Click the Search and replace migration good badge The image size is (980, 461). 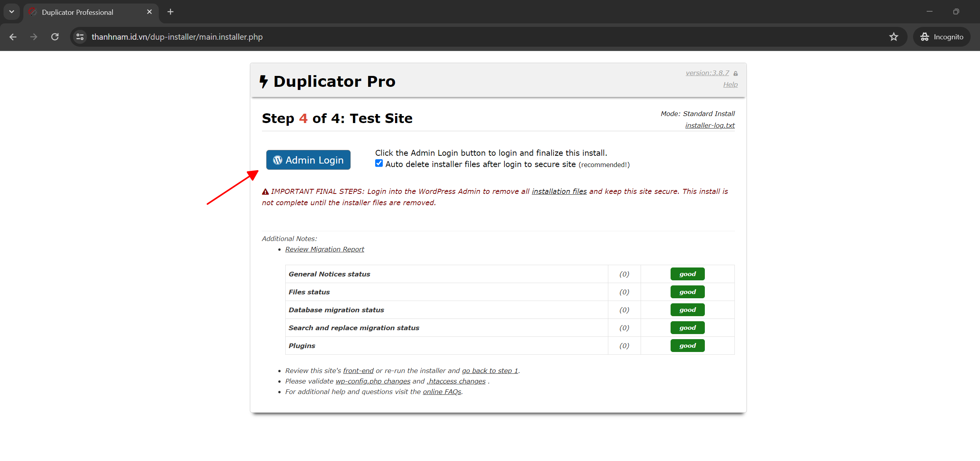[687, 328]
